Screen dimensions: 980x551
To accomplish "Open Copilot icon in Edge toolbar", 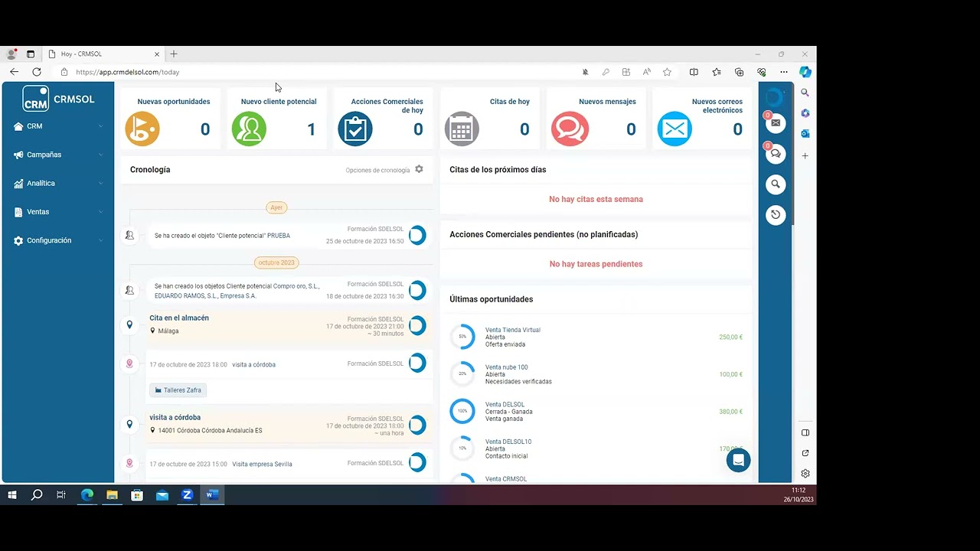I will pos(805,72).
